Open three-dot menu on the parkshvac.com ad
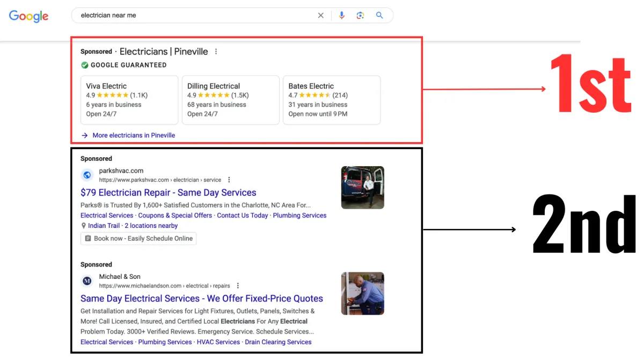644x362 pixels. click(229, 180)
